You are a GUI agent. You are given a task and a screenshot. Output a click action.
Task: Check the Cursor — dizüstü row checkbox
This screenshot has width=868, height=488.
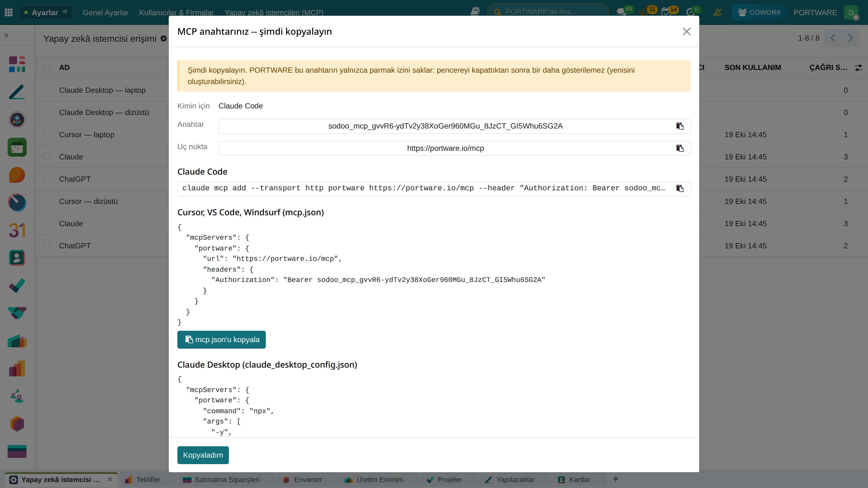(47, 201)
